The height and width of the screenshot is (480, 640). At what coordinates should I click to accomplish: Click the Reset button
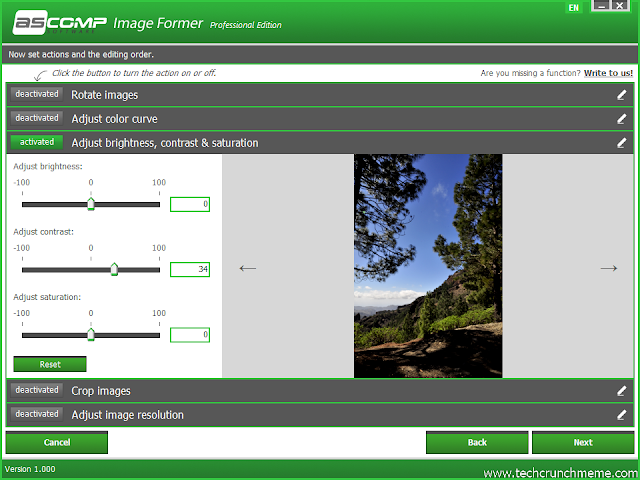[x=50, y=364]
